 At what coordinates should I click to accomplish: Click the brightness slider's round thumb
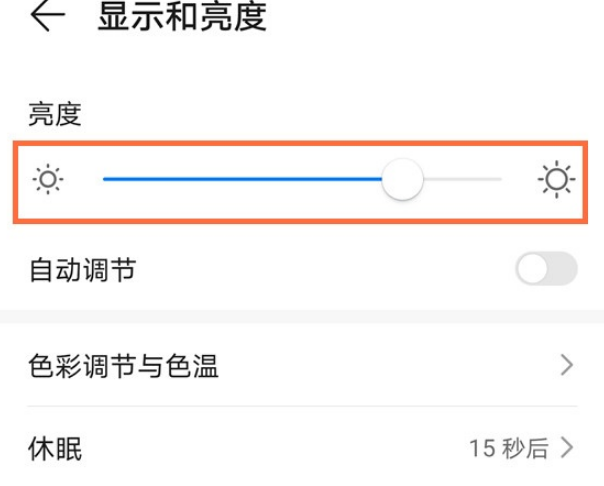click(x=403, y=180)
